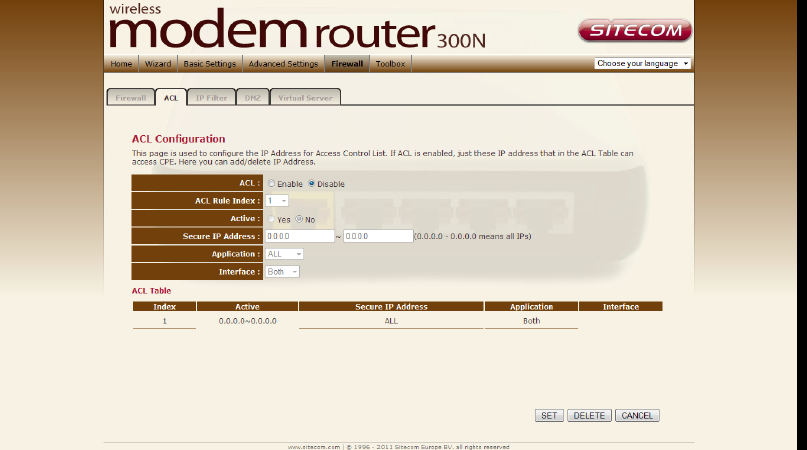Click the Both cell in ACL Table

531,321
